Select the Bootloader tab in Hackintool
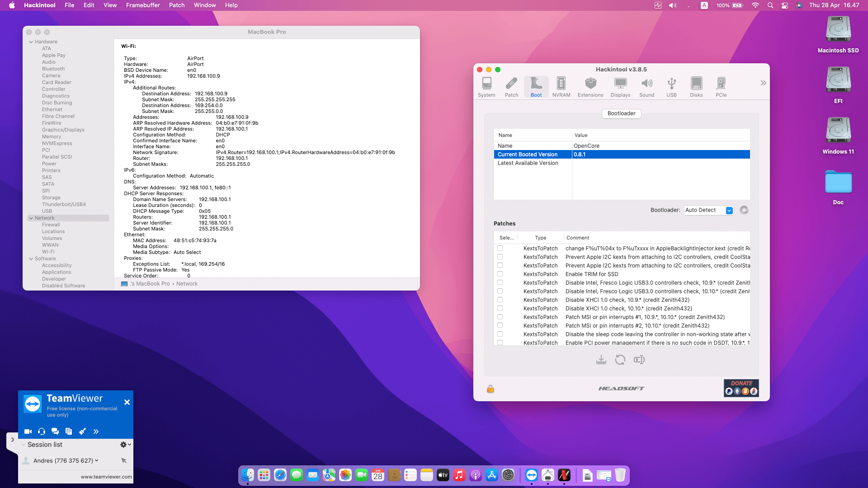 click(x=621, y=113)
